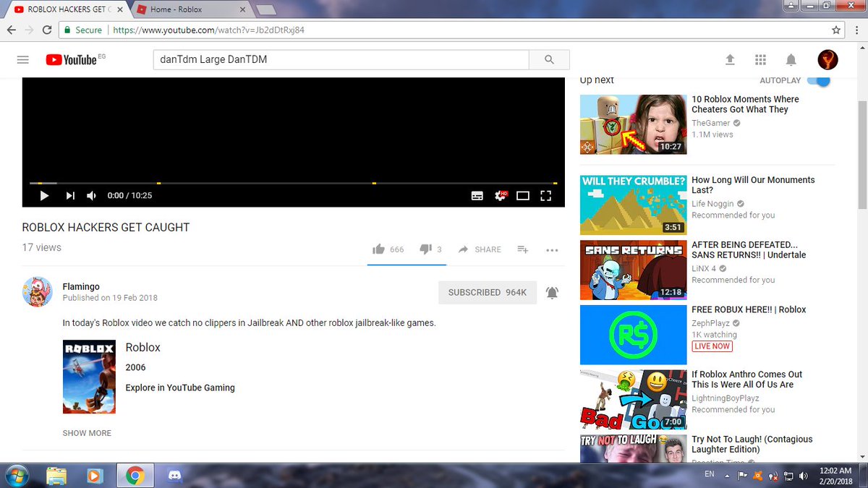Open the Windows Start menu

[16, 475]
